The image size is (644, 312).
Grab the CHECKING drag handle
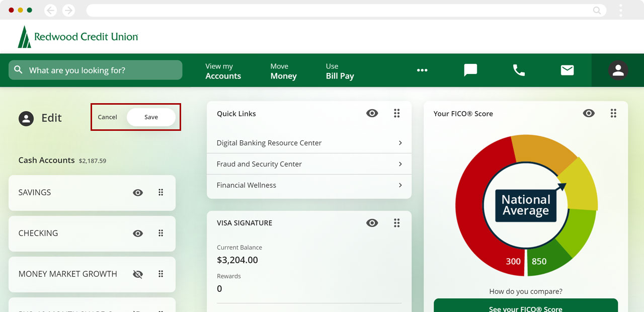tap(161, 233)
